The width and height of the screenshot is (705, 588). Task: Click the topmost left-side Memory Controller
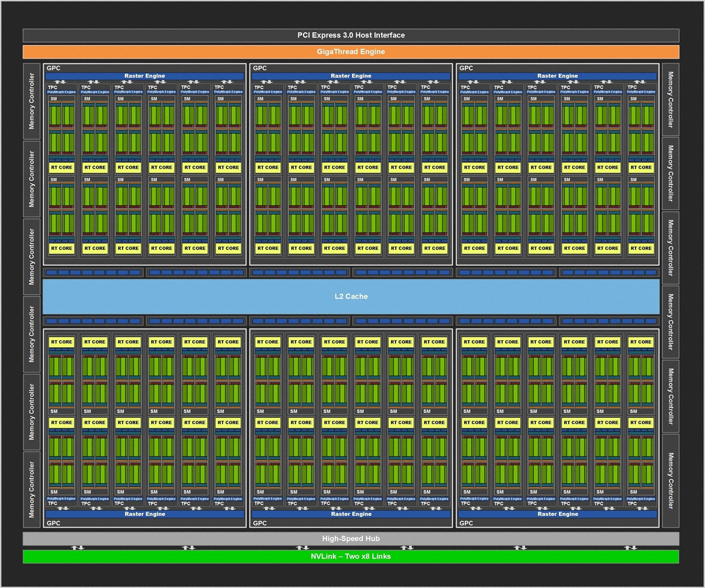point(31,101)
